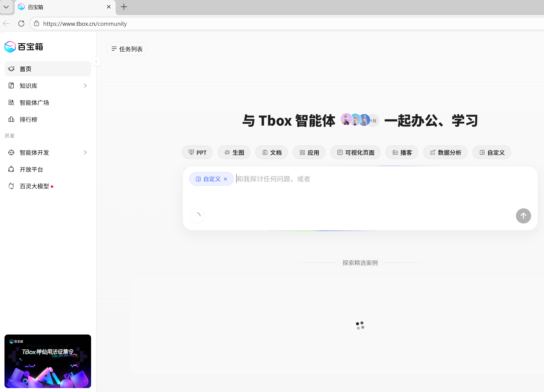Reload the page with the refresh icon
This screenshot has width=544, height=392.
(21, 24)
